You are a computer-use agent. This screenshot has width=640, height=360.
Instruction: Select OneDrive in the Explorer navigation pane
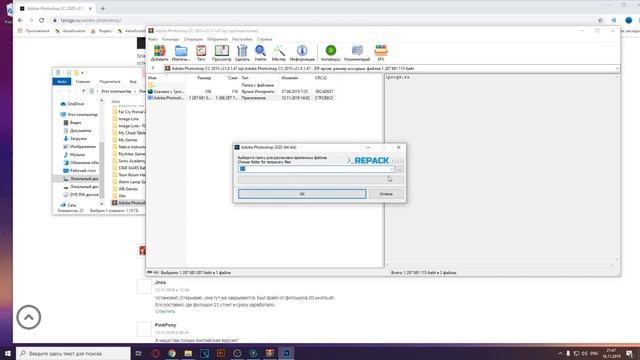click(72, 104)
